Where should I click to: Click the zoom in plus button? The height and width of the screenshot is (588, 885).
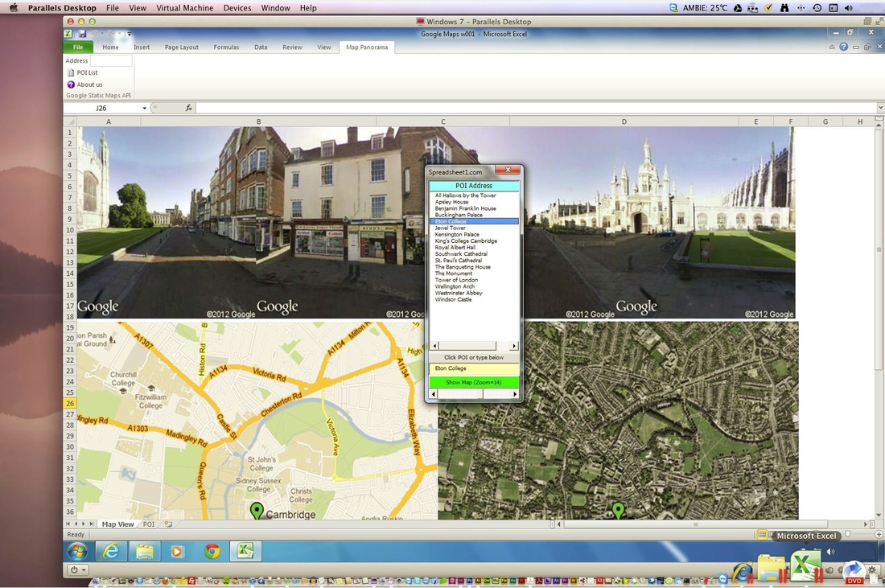[x=879, y=534]
